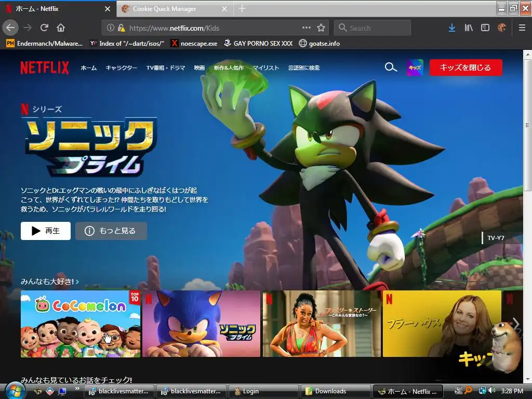This screenshot has width=532, height=399.
Task: Go back with the browser back arrow
Action: (x=10, y=28)
